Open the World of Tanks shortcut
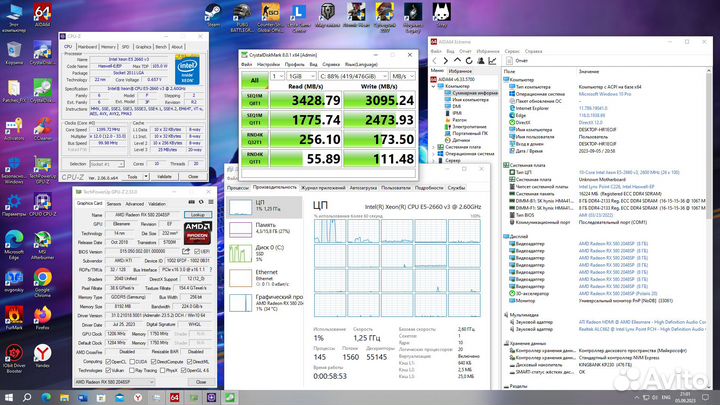Viewport: 720px width, 405px height. (x=327, y=15)
